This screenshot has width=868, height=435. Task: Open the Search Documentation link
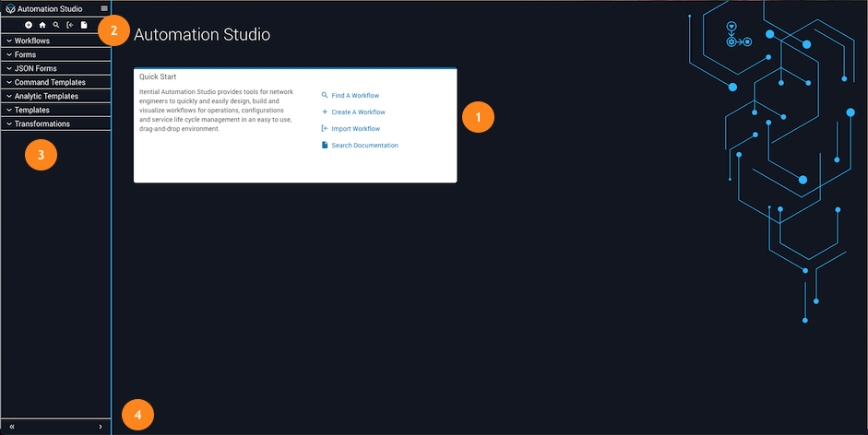pyautogui.click(x=360, y=145)
